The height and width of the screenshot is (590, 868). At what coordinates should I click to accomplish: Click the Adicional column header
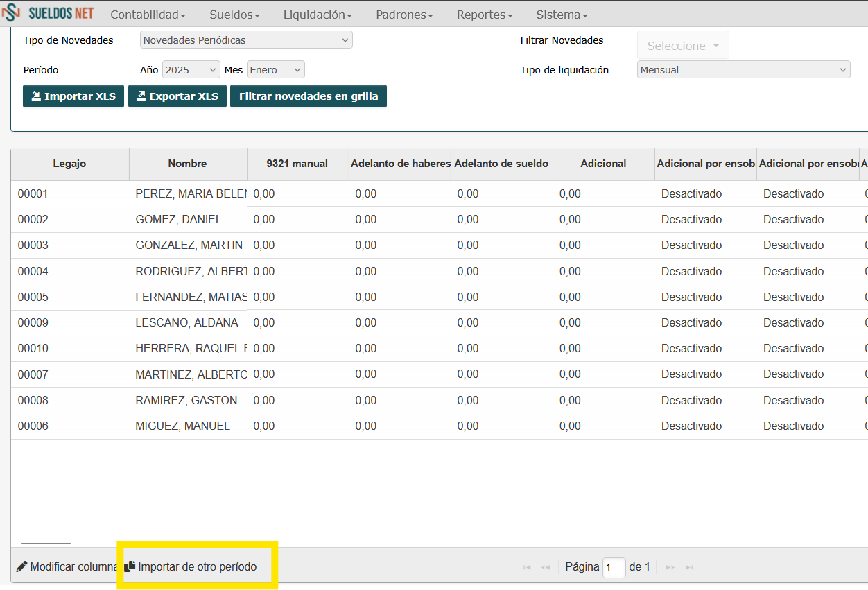click(603, 164)
